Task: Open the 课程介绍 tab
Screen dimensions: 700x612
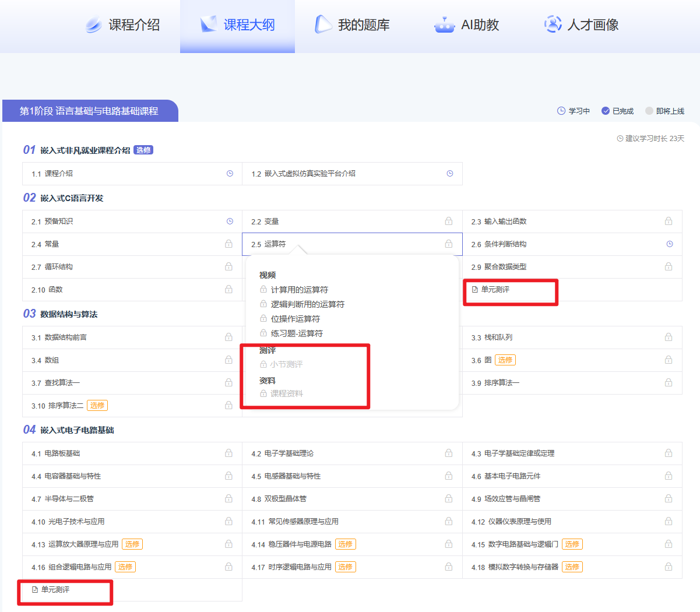Action: (122, 25)
